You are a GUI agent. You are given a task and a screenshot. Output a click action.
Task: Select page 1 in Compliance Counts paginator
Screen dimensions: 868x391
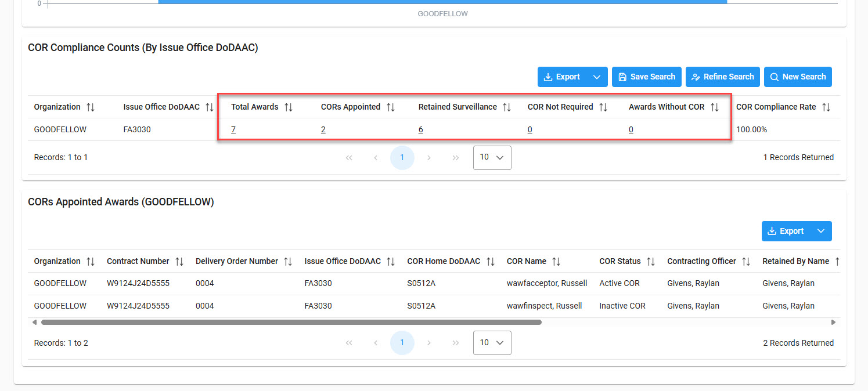pos(402,158)
